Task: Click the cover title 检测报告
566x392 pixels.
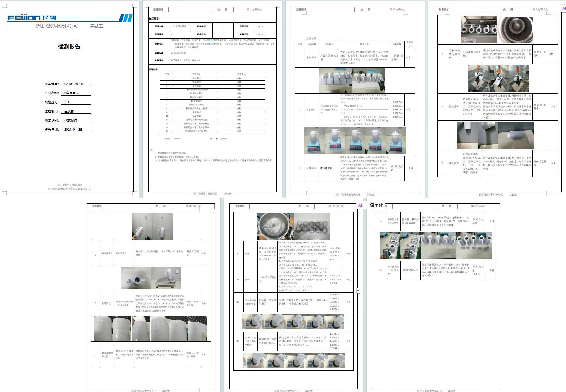Action: click(69, 46)
